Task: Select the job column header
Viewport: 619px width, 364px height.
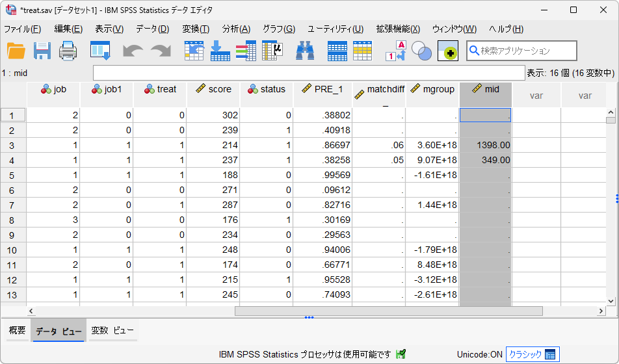Action: [53, 94]
